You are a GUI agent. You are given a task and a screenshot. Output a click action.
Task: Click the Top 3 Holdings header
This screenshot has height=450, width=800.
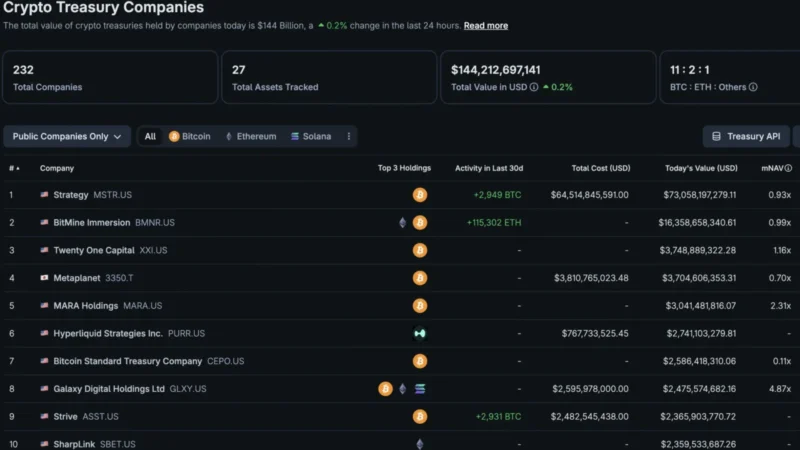[x=404, y=168]
